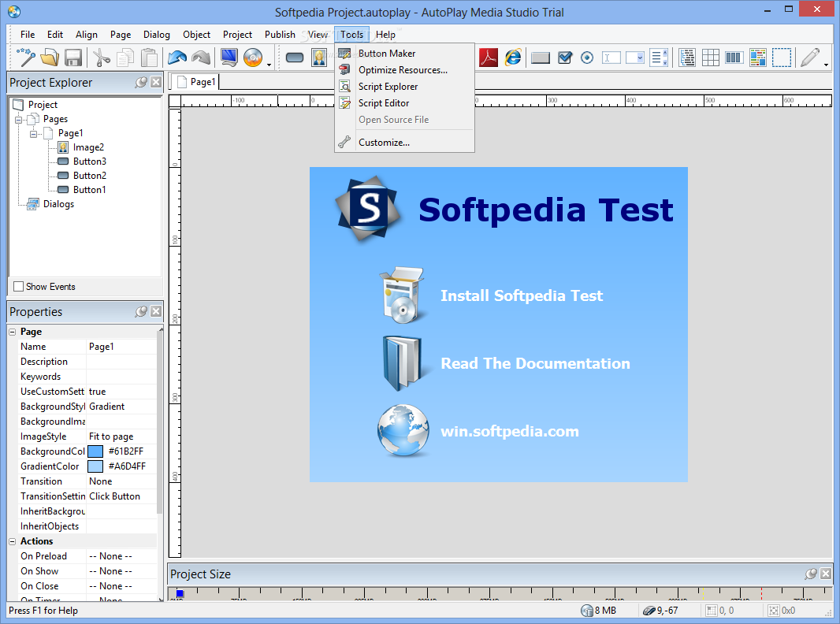The width and height of the screenshot is (840, 624).
Task: Insert a new Button object from toolbar
Action: (295, 58)
